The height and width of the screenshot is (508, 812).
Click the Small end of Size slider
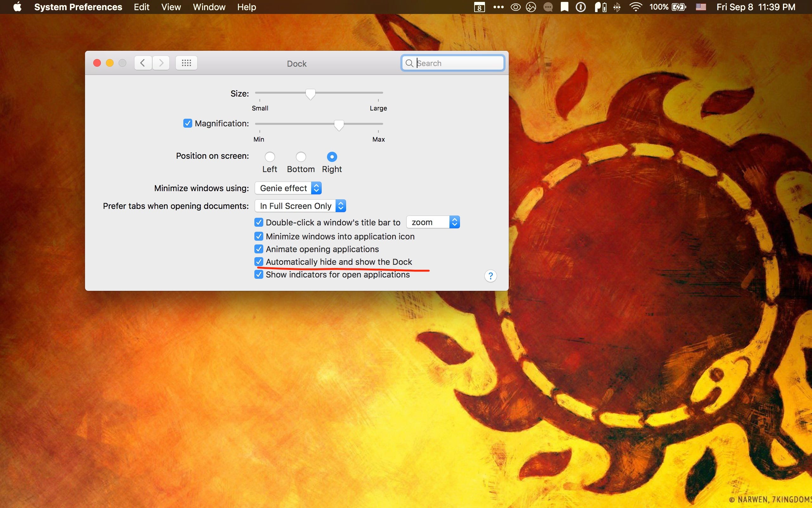pyautogui.click(x=260, y=108)
